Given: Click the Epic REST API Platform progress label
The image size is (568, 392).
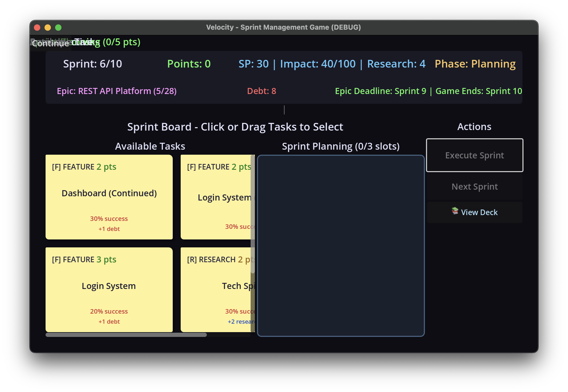Looking at the screenshot, I should (117, 91).
